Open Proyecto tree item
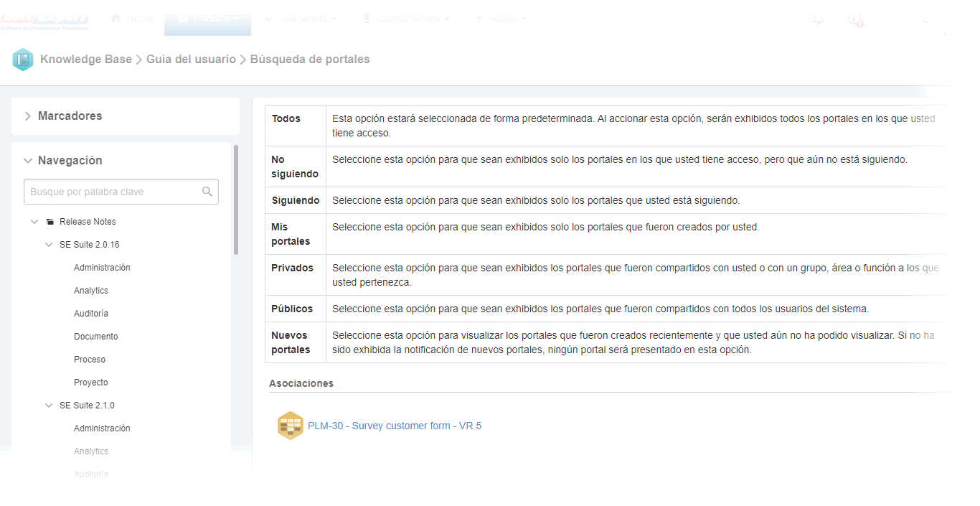Screen dimensions: 980x506 (91, 383)
